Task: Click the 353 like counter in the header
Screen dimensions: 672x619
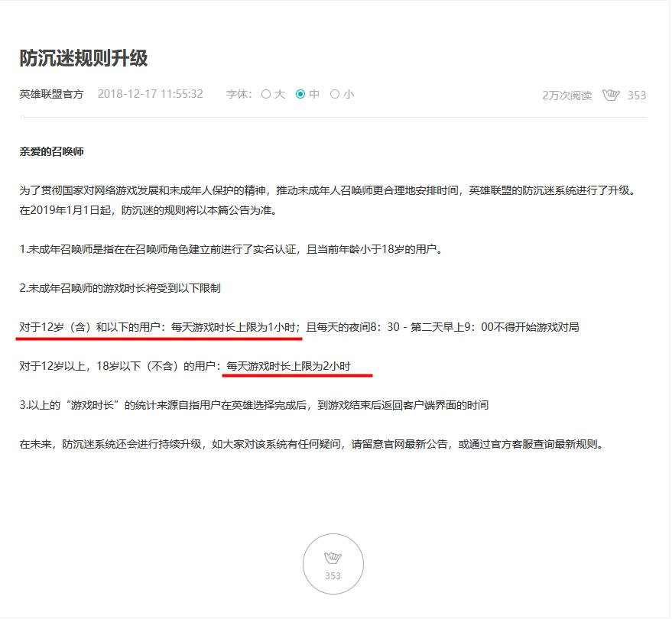Action: (637, 94)
